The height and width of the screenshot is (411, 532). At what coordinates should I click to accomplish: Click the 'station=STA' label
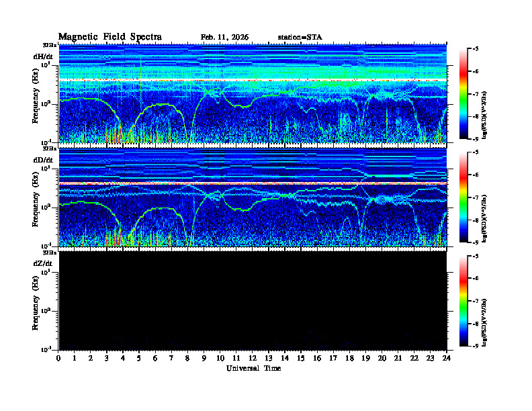coord(300,38)
